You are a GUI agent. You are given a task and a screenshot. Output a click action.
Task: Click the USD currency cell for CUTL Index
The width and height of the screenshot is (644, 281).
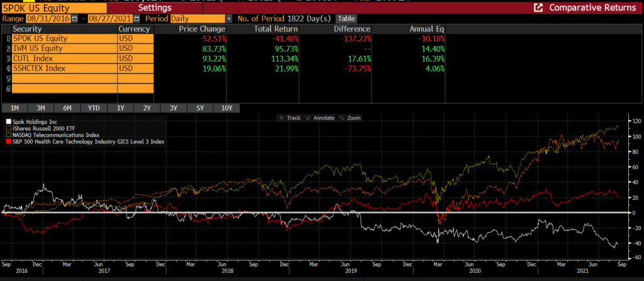136,58
